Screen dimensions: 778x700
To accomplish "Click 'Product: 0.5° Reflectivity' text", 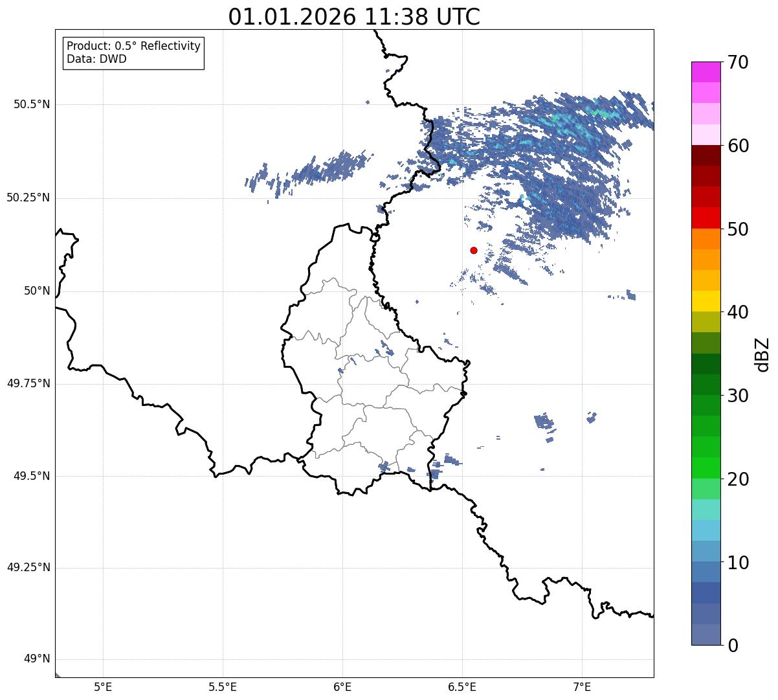I will pos(133,47).
